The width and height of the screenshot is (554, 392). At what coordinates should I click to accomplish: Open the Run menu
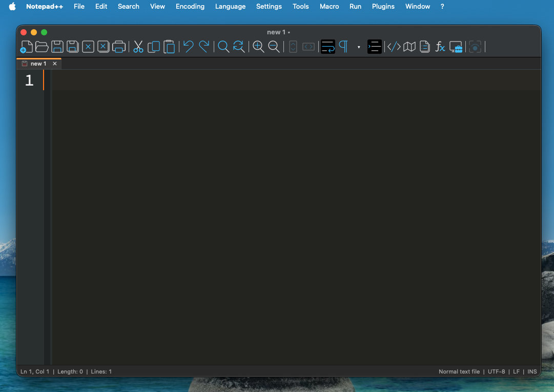coord(356,6)
